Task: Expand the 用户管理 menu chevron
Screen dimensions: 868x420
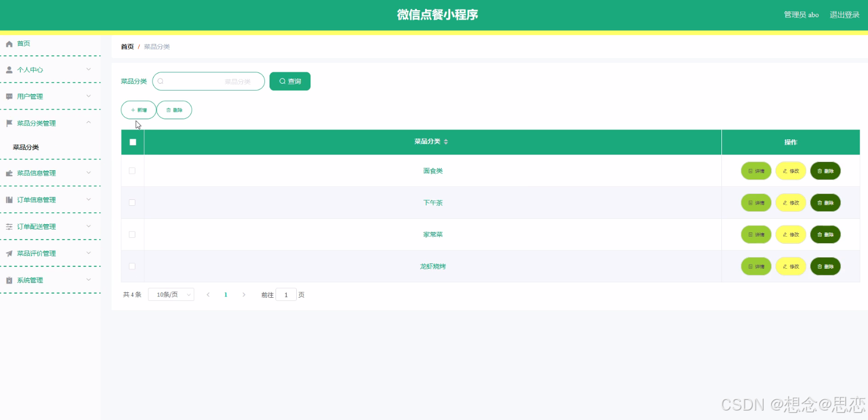Action: pyautogui.click(x=88, y=96)
